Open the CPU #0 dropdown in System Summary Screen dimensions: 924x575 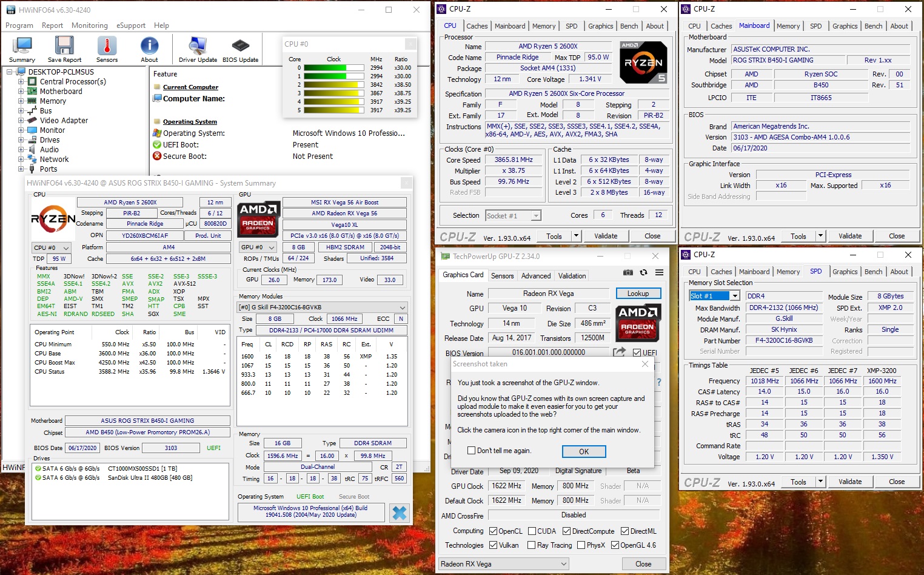52,247
